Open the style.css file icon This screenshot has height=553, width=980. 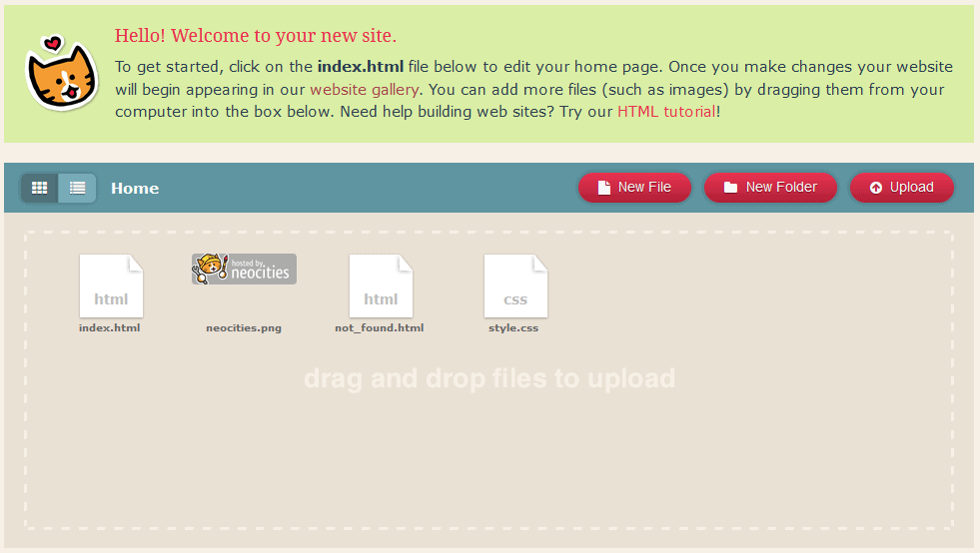click(515, 285)
